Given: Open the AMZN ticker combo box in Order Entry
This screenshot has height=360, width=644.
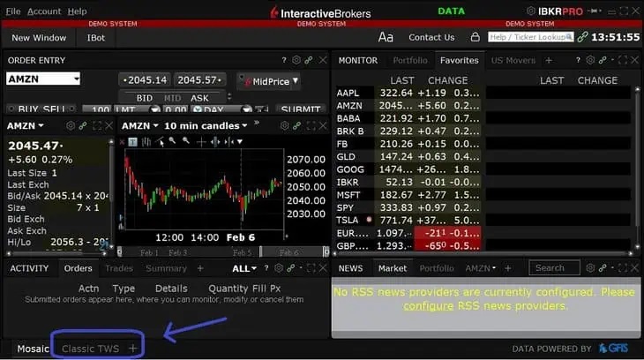Looking at the screenshot, I should tap(42, 79).
